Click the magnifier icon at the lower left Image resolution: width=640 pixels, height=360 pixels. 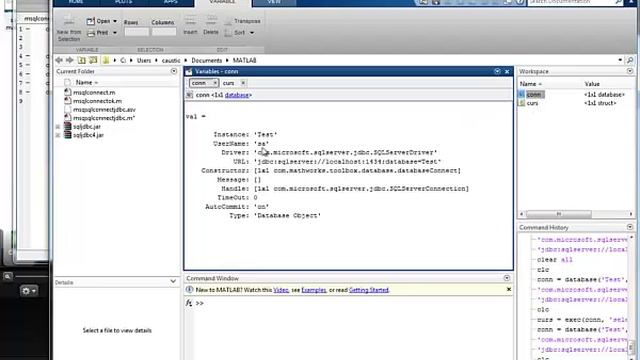pyautogui.click(x=7, y=276)
